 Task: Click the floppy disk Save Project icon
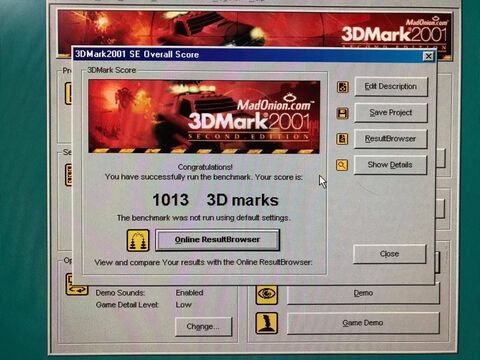[x=342, y=113]
